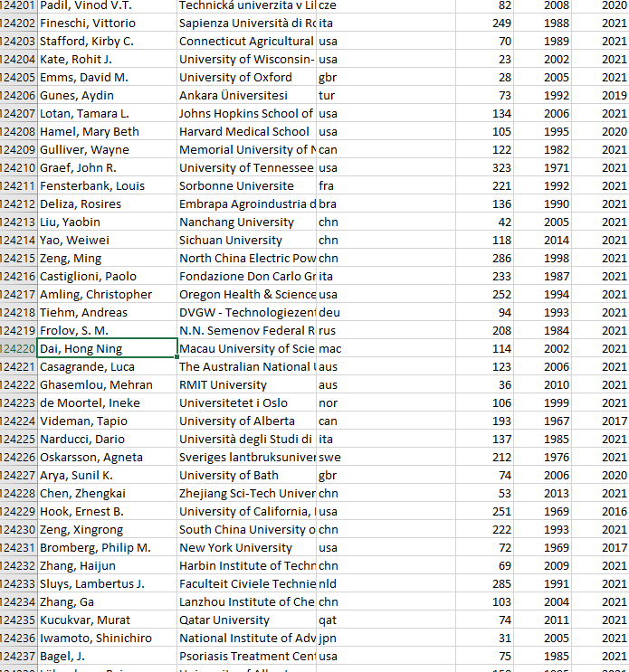Select the country code cell 'qat'

click(x=386, y=620)
